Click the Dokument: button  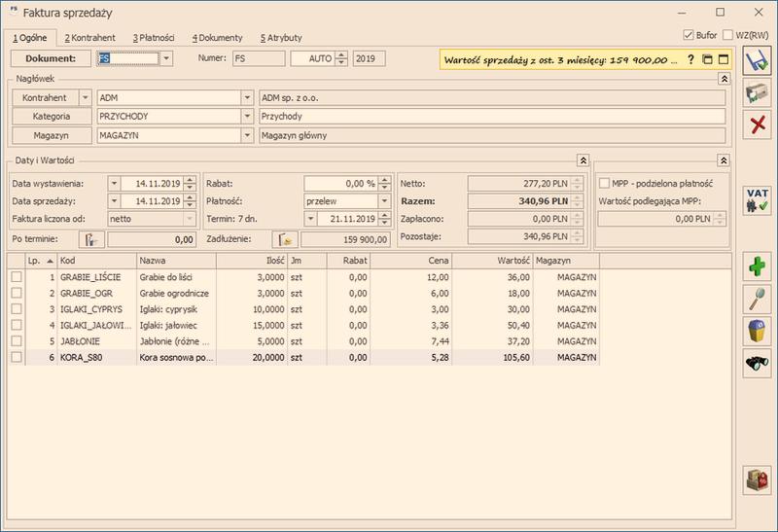(51, 58)
